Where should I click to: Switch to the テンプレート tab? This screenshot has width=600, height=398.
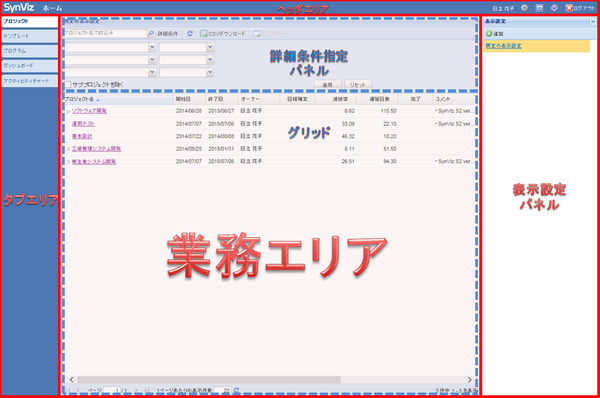(29, 36)
